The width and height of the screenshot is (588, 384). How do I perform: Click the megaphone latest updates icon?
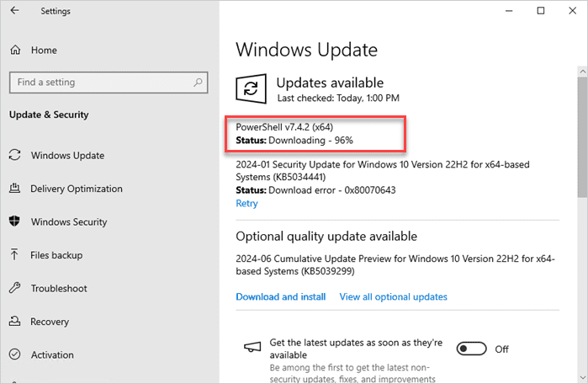coord(252,347)
